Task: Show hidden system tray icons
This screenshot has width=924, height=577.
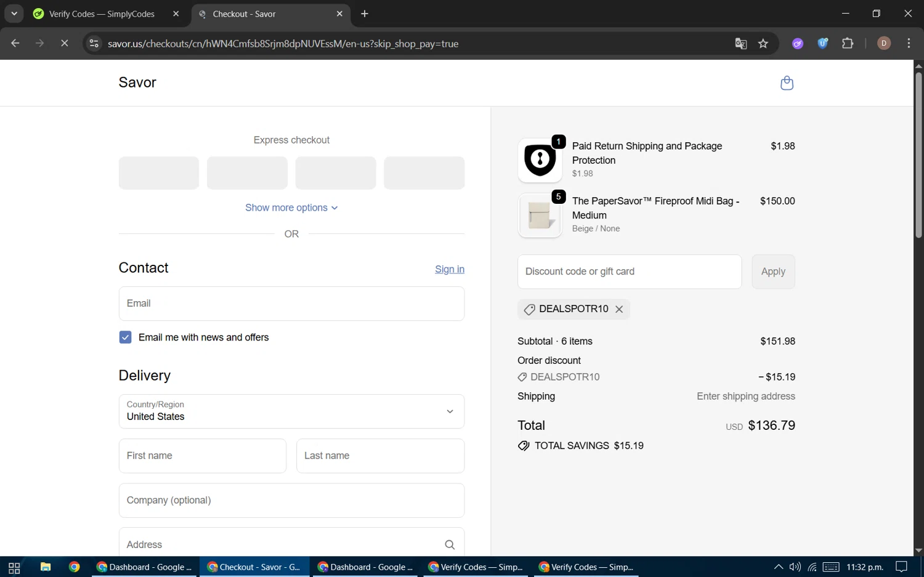Action: click(779, 567)
